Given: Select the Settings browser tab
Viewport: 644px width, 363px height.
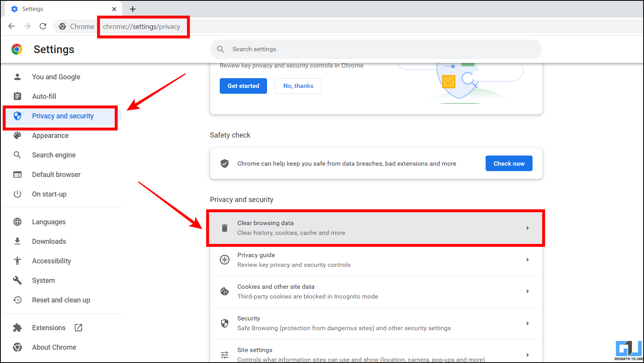Looking at the screenshot, I should point(63,9).
